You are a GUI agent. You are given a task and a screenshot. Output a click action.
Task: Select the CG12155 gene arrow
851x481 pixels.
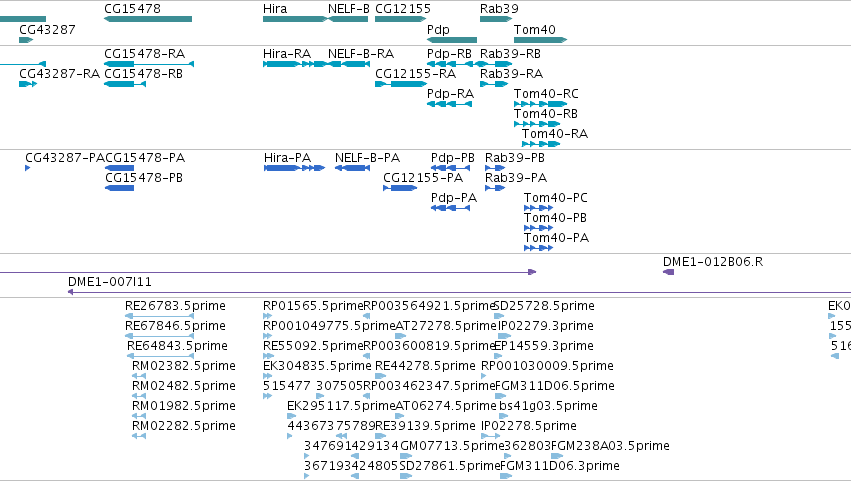[x=401, y=19]
